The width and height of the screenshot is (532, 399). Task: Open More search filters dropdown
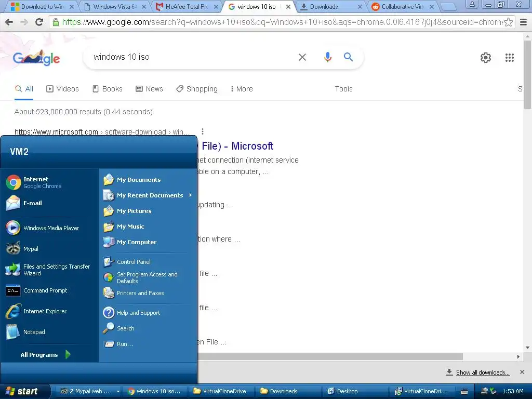click(242, 89)
